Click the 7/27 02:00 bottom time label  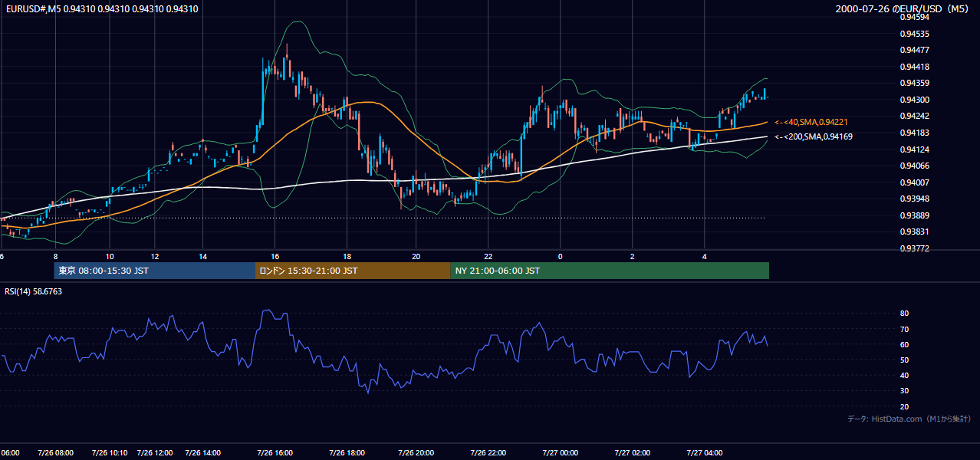[x=633, y=453]
